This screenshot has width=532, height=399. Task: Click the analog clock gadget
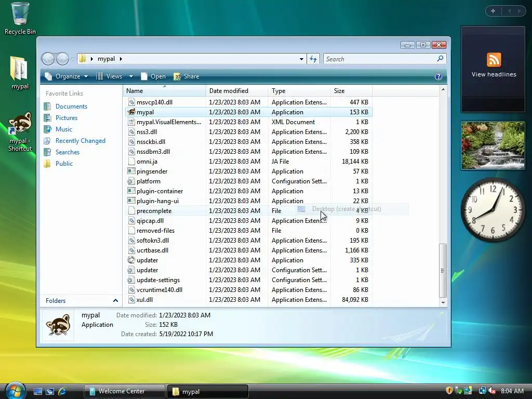tap(493, 210)
